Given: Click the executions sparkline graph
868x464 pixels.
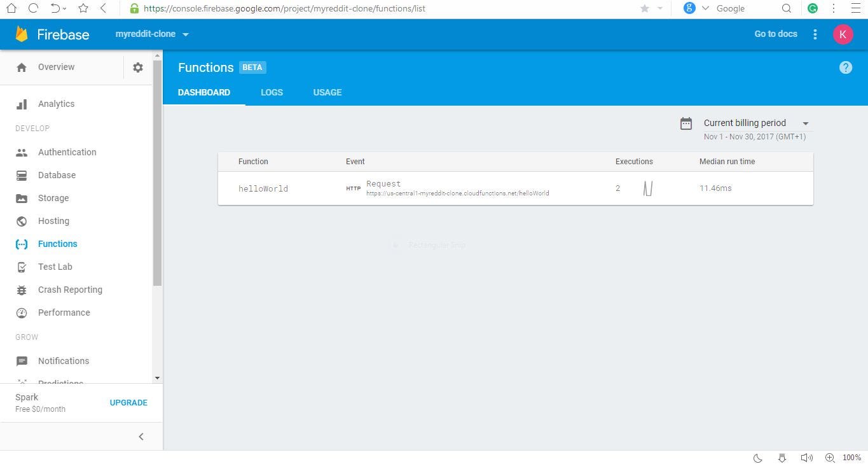Looking at the screenshot, I should 648,188.
